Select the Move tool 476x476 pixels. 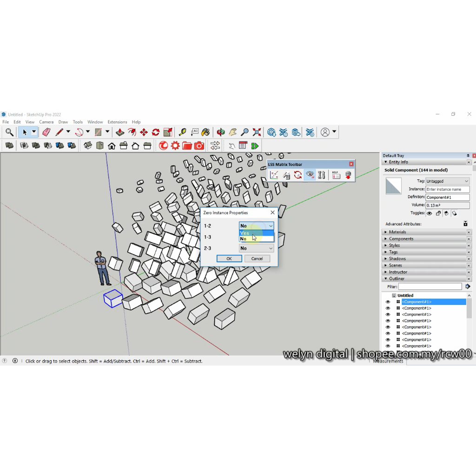[x=144, y=132]
